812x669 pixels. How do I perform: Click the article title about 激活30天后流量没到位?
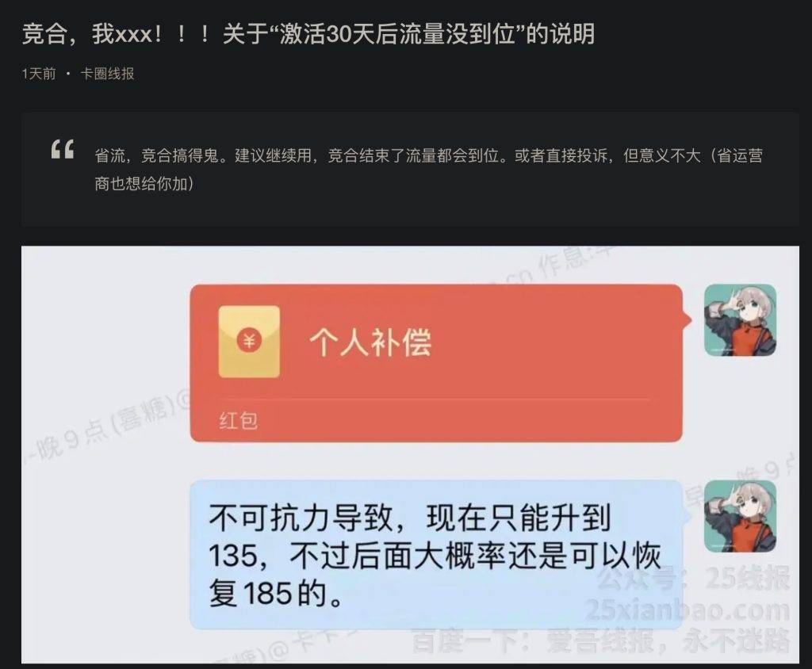click(x=308, y=34)
